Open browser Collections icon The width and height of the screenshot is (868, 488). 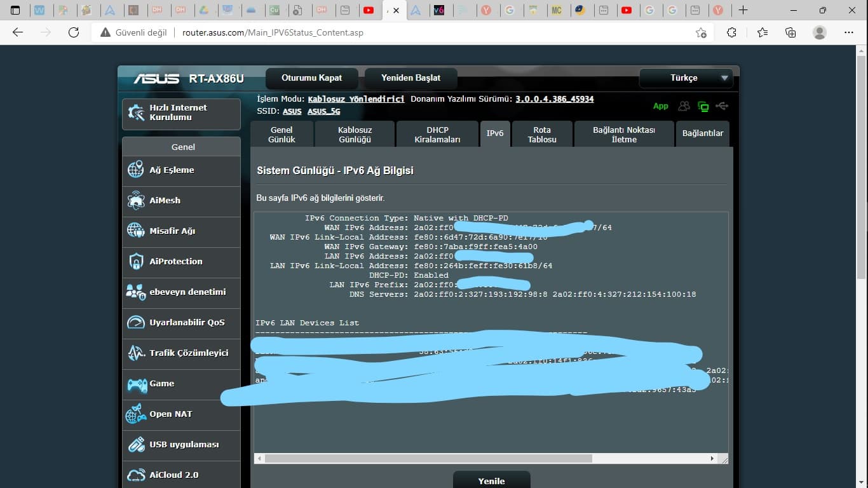(x=790, y=32)
